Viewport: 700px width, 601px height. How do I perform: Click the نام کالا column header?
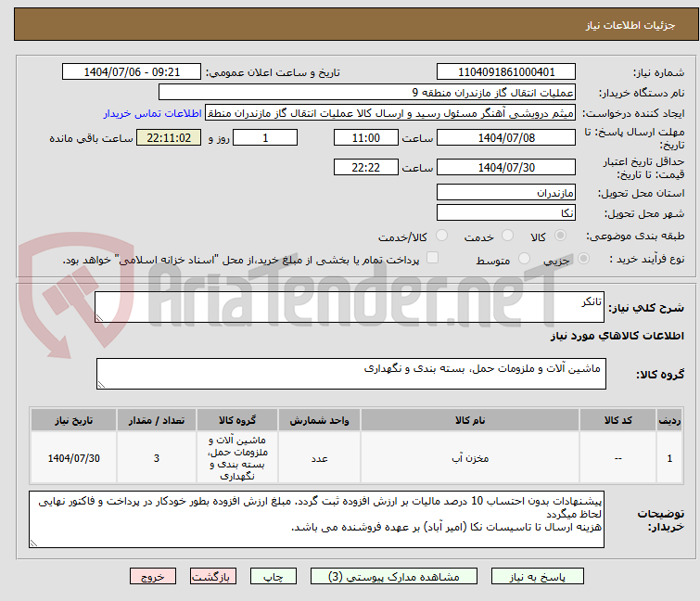point(470,420)
